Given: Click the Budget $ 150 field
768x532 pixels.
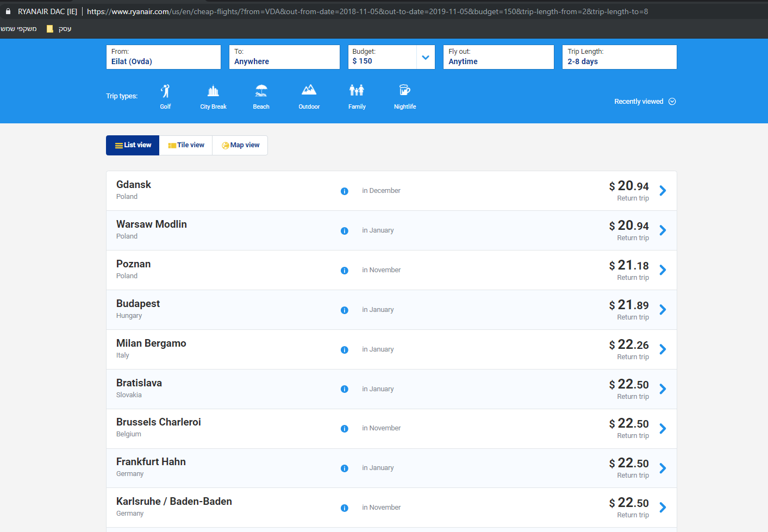Looking at the screenshot, I should point(382,57).
